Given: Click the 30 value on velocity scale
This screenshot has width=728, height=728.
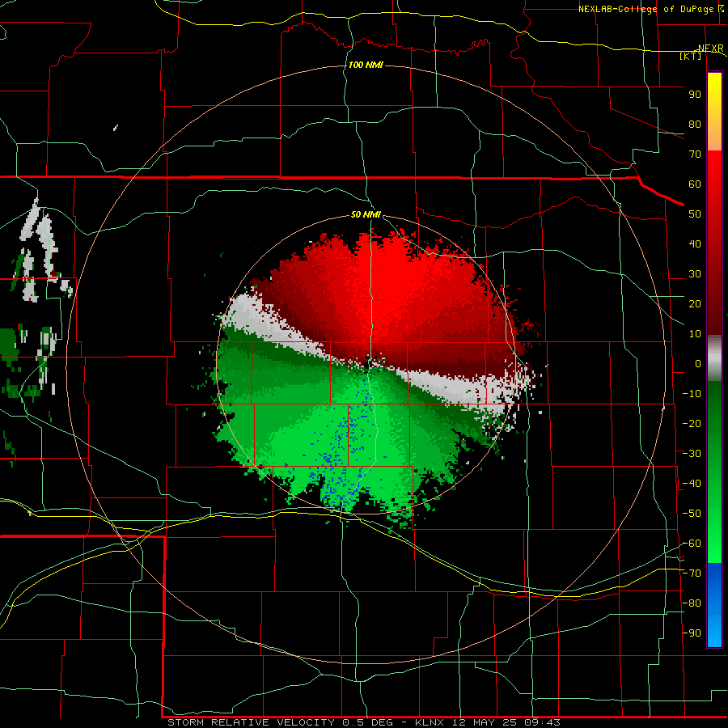Looking at the screenshot, I should pyautogui.click(x=695, y=274).
